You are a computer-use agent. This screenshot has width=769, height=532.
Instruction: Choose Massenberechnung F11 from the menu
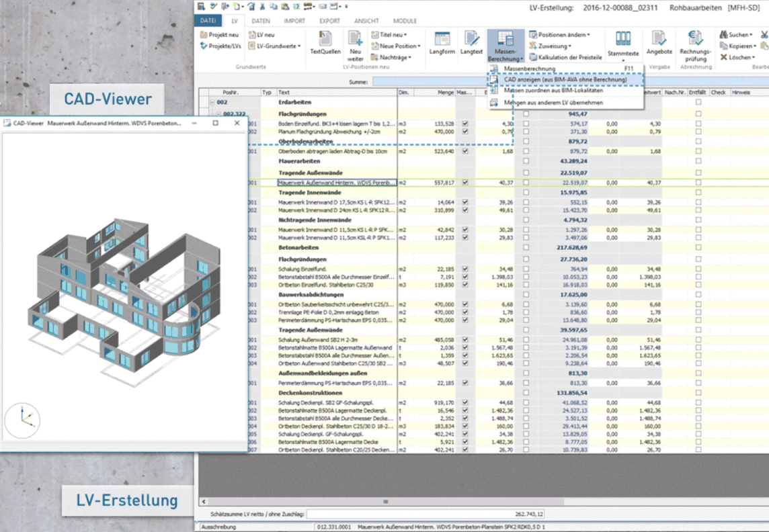coord(565,69)
